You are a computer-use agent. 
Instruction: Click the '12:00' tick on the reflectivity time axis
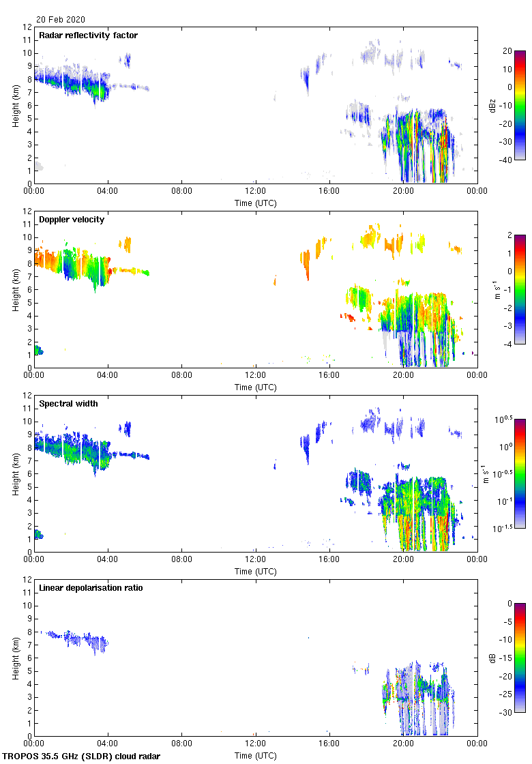click(256, 192)
